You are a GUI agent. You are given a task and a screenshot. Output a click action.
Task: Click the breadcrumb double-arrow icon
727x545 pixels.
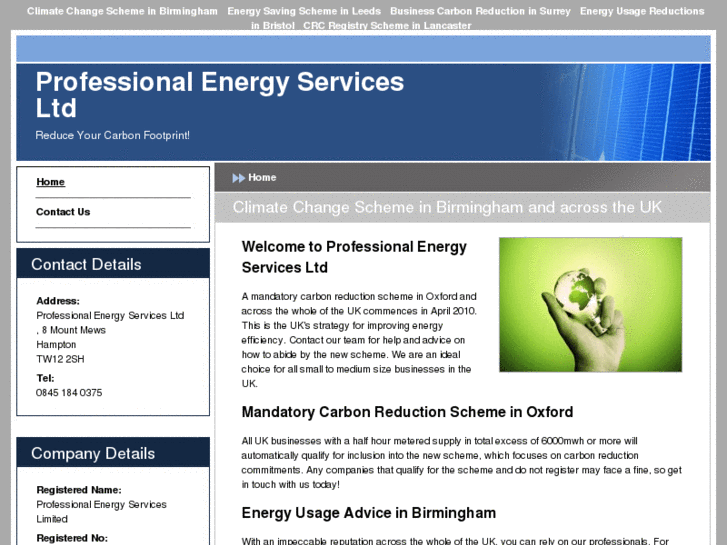click(238, 178)
